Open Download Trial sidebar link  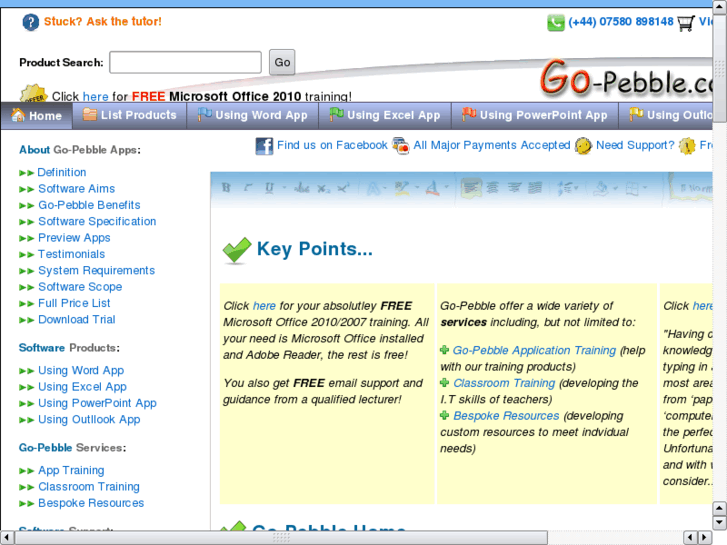point(77,320)
